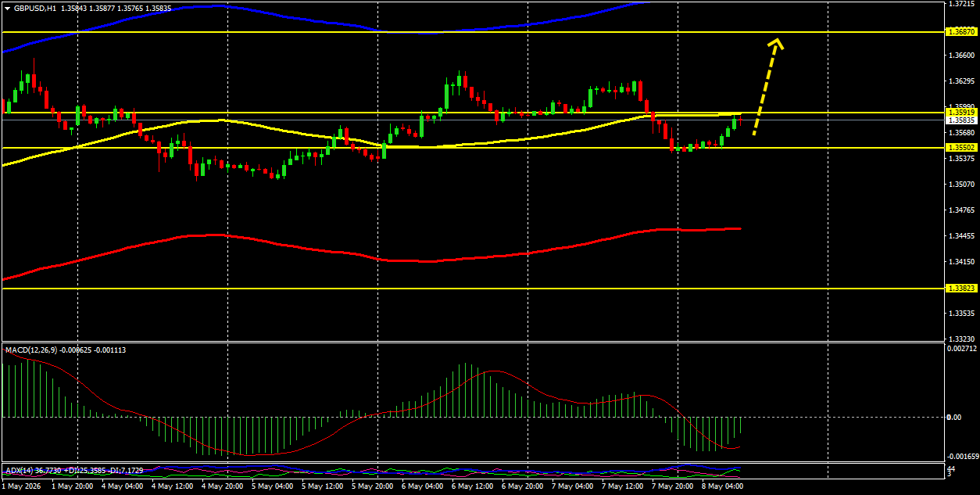This screenshot has width=980, height=495.
Task: Click the 5 May 20:00 time label
Action: [374, 486]
